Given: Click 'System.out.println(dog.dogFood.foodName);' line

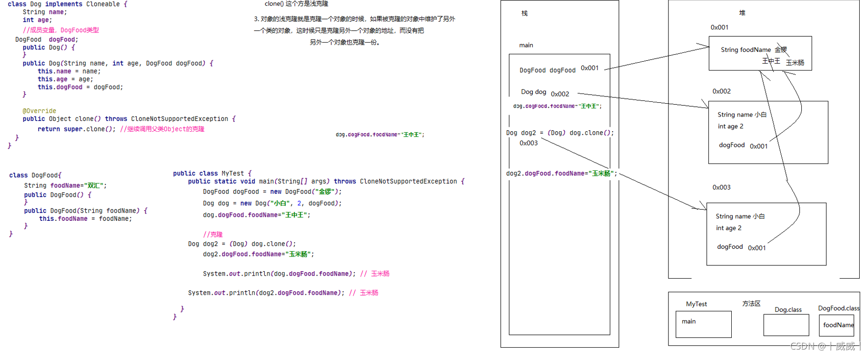Looking at the screenshot, I should [x=279, y=274].
